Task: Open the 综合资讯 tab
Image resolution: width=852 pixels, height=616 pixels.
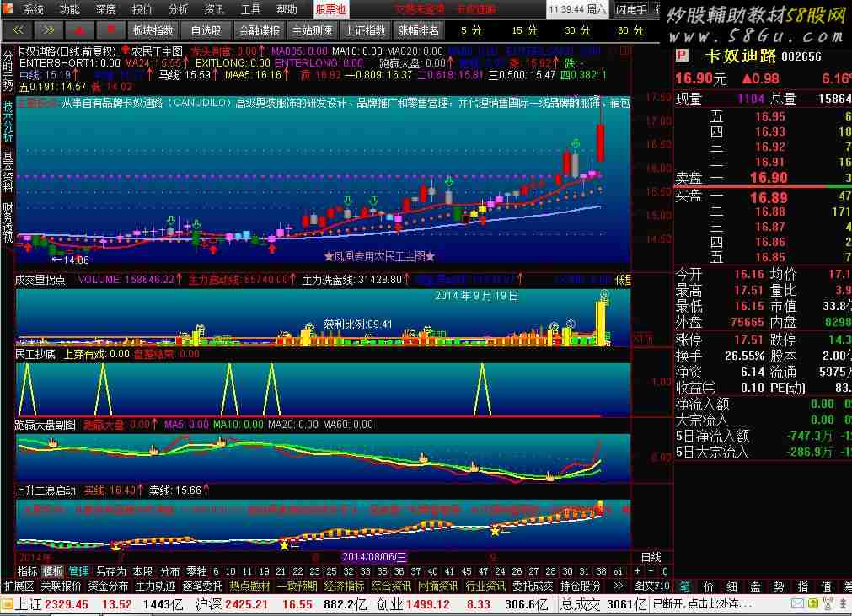Action: pos(391,587)
